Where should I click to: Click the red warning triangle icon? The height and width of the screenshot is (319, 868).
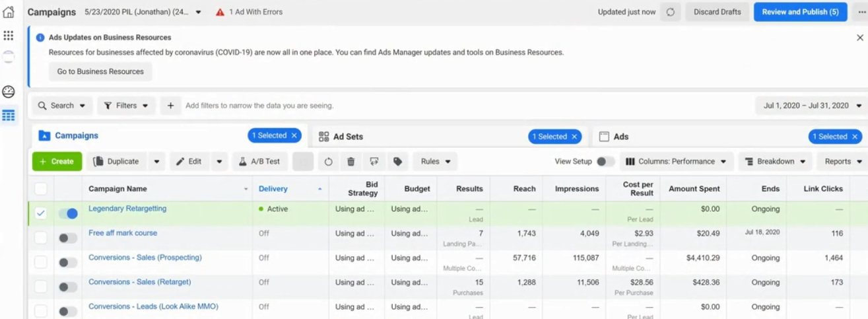pyautogui.click(x=220, y=13)
